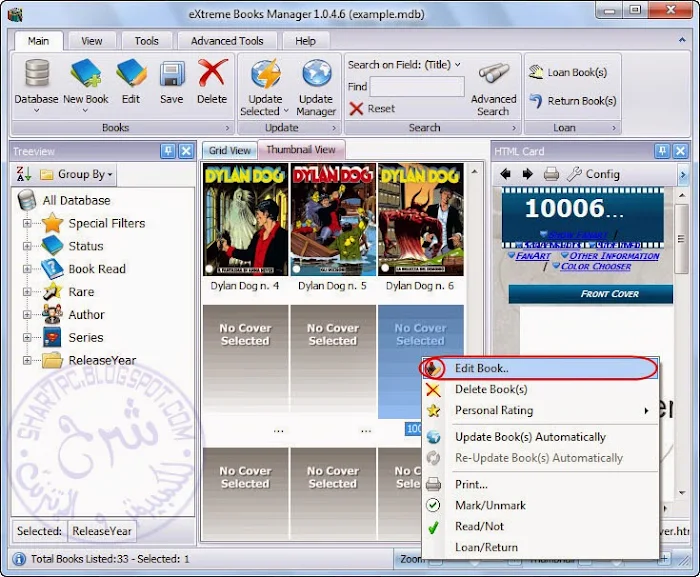Image resolution: width=700 pixels, height=577 pixels.
Task: Pin the HTML Card panel
Action: (x=662, y=151)
